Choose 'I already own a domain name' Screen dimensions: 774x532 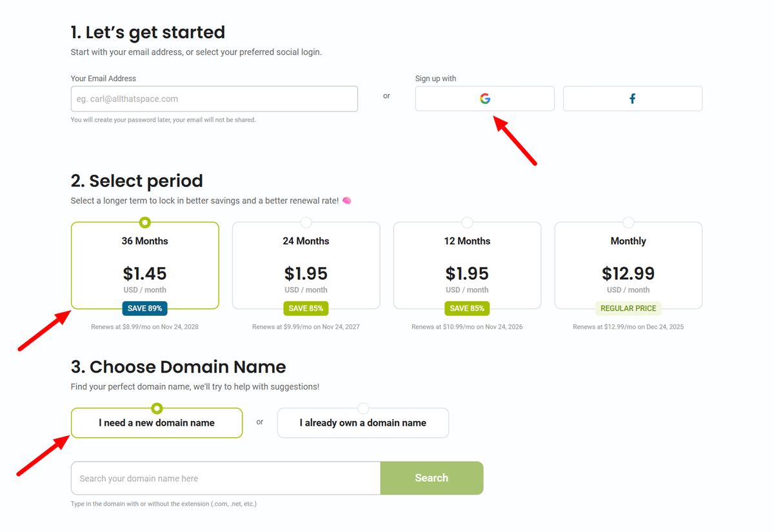pyautogui.click(x=362, y=422)
